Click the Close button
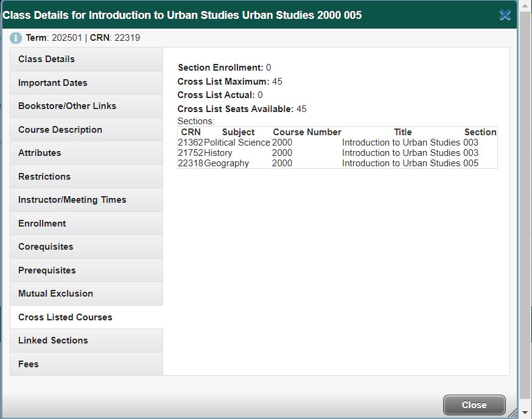The width and height of the screenshot is (532, 419). (x=474, y=405)
